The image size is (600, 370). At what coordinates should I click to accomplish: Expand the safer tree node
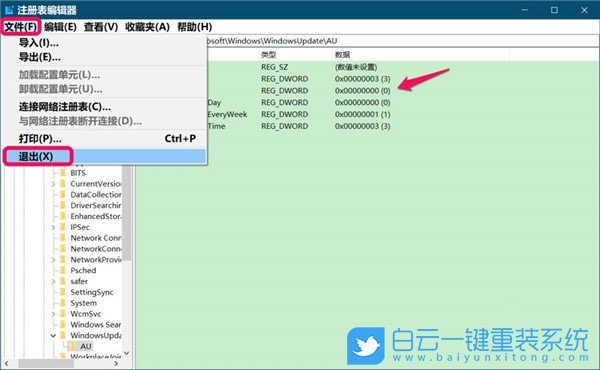53,282
